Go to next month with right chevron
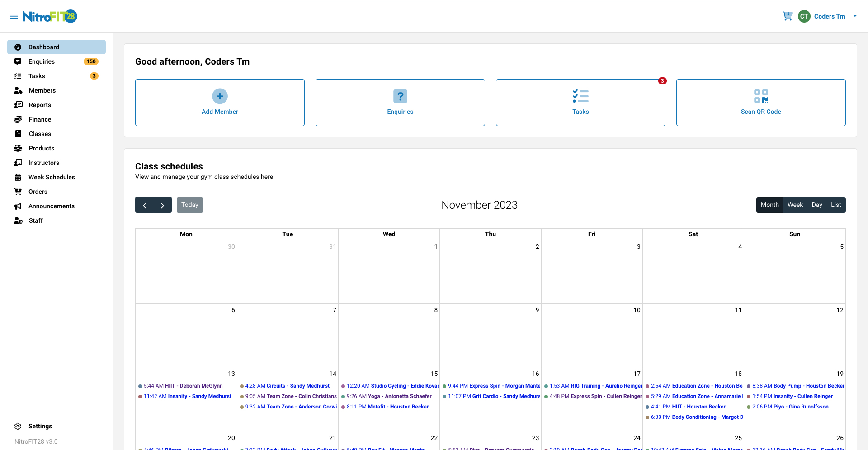The width and height of the screenshot is (868, 450). point(163,205)
